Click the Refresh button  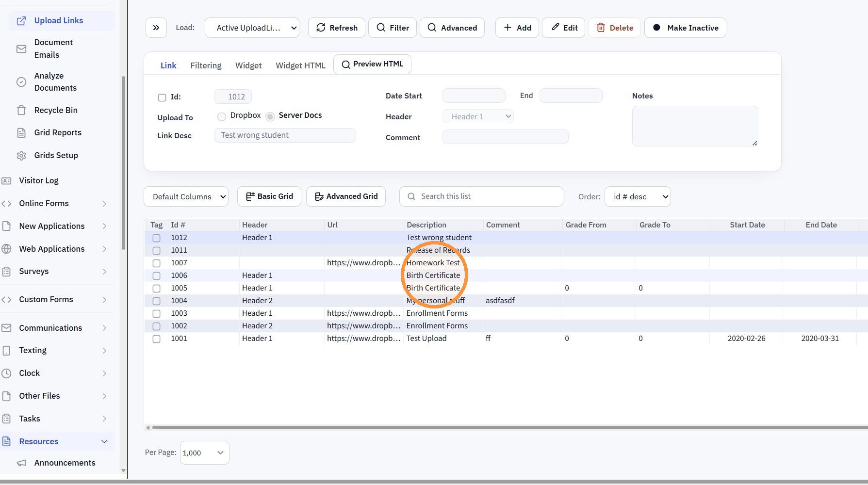(336, 28)
